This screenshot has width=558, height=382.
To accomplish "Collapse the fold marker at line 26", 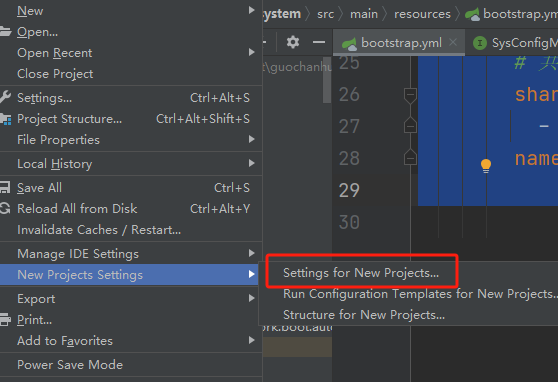I will [x=410, y=95].
